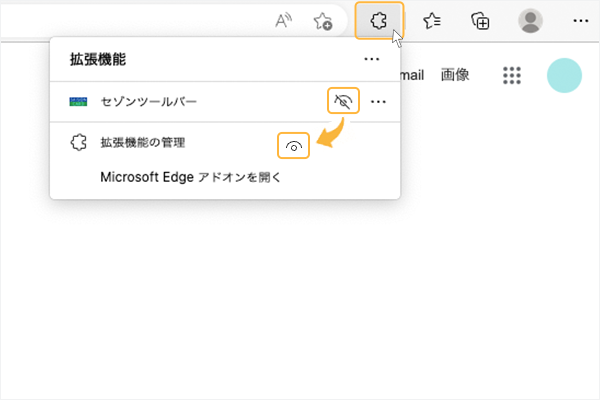Open the Favorites list icon
The image size is (600, 400).
(432, 20)
